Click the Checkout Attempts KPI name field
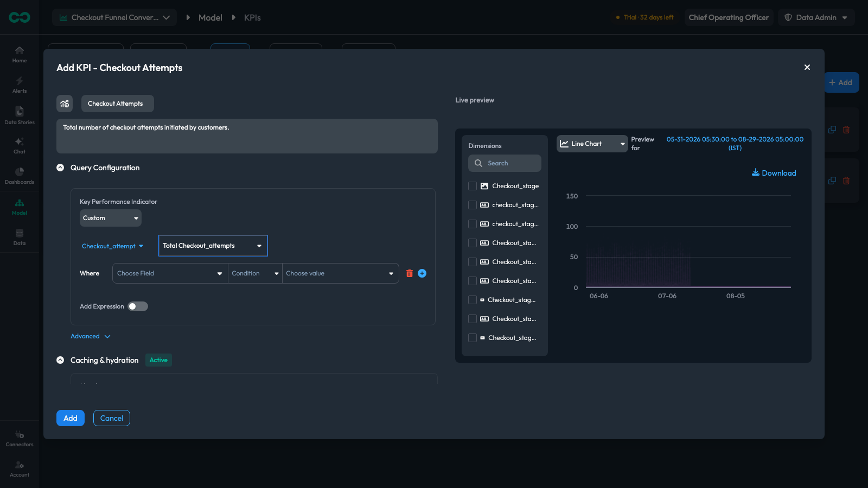The height and width of the screenshot is (488, 868). pyautogui.click(x=118, y=104)
